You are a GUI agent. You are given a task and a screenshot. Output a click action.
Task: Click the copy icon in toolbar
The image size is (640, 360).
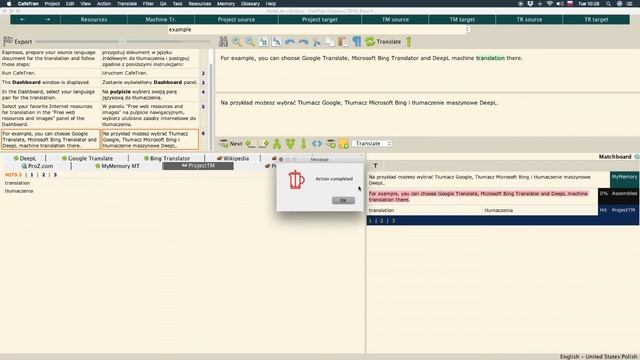330,42
